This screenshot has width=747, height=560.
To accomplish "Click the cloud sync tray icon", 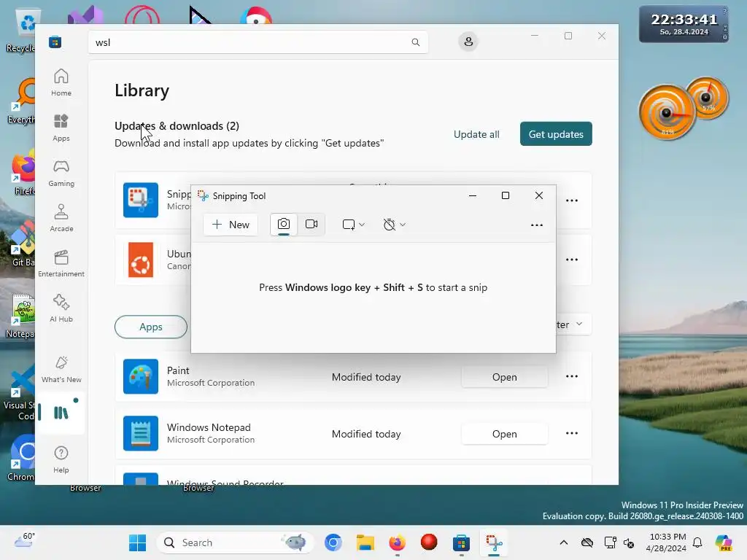I will click(x=587, y=542).
